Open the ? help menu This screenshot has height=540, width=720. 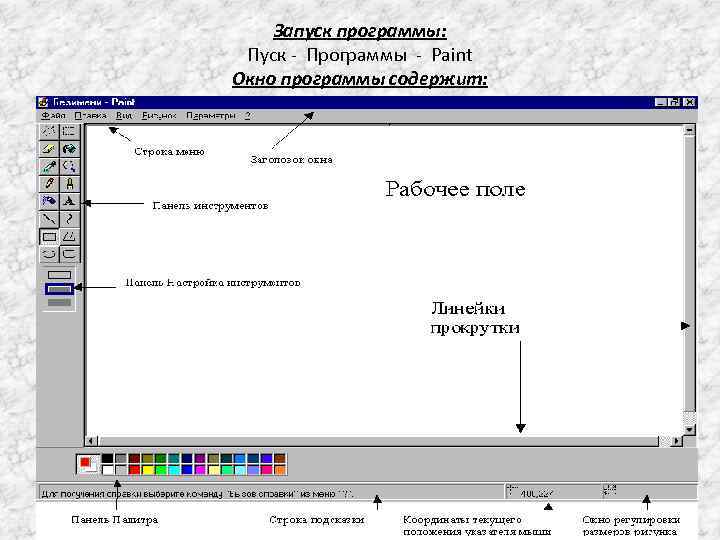coord(248,116)
